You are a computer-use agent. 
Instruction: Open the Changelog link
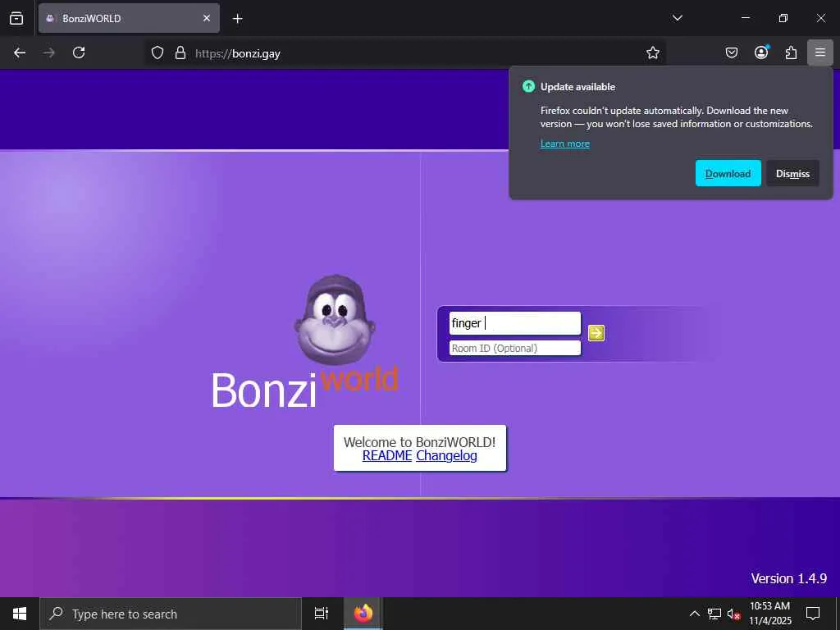pyautogui.click(x=446, y=455)
